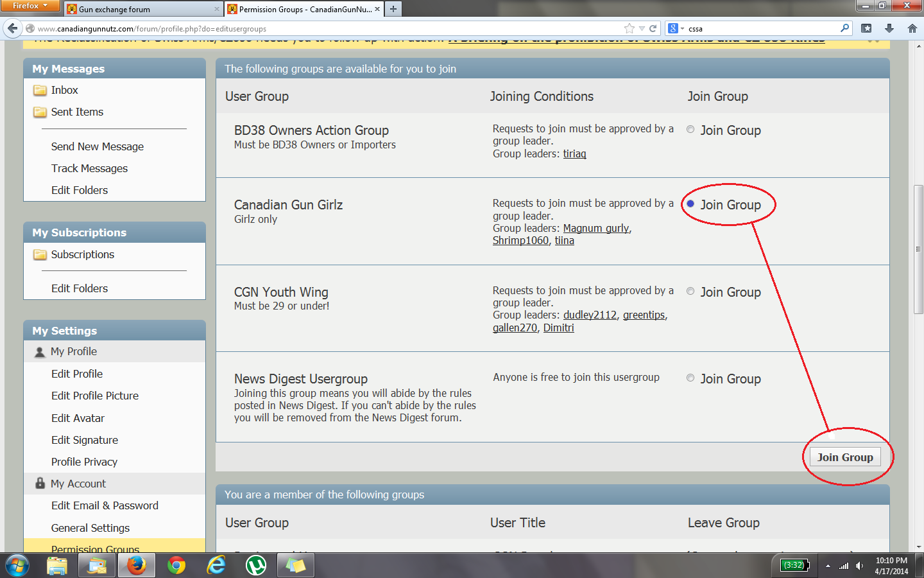
Task: Select Join Group radio for CGN Youth Wing
Action: [x=690, y=291]
